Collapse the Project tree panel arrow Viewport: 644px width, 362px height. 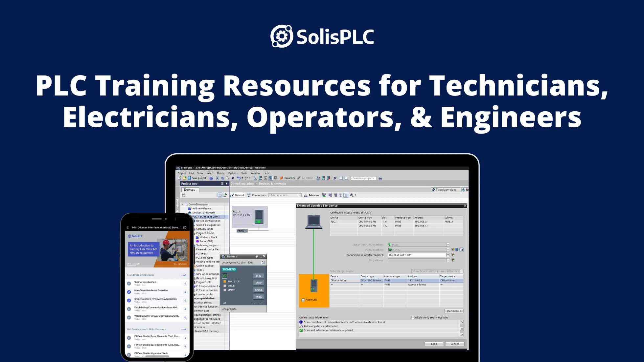click(226, 183)
